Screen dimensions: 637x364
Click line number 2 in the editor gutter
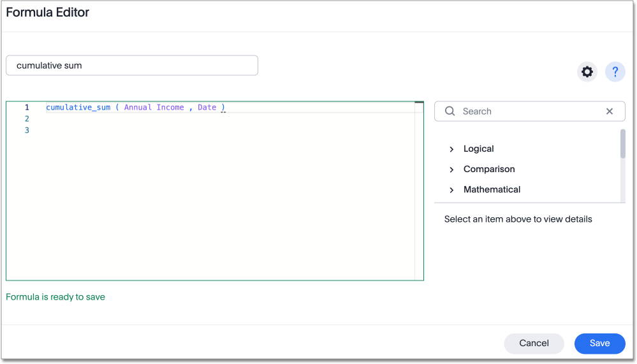click(x=27, y=119)
